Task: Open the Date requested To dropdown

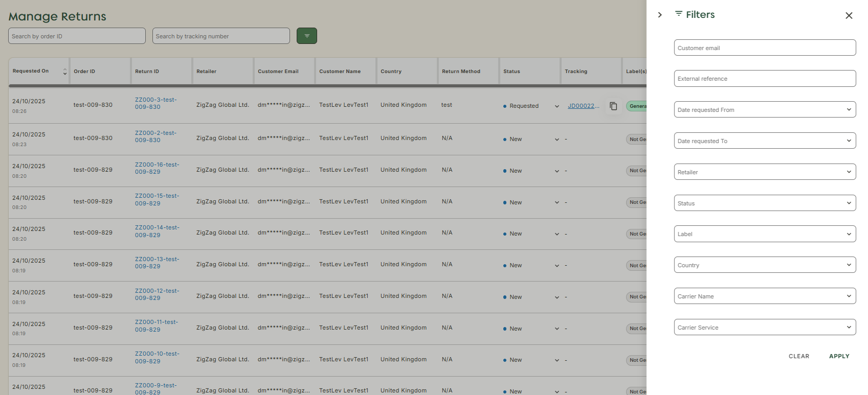Action: click(x=764, y=141)
